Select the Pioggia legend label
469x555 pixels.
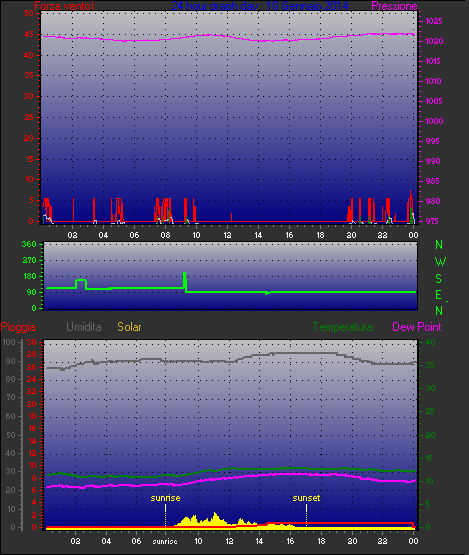pyautogui.click(x=18, y=327)
